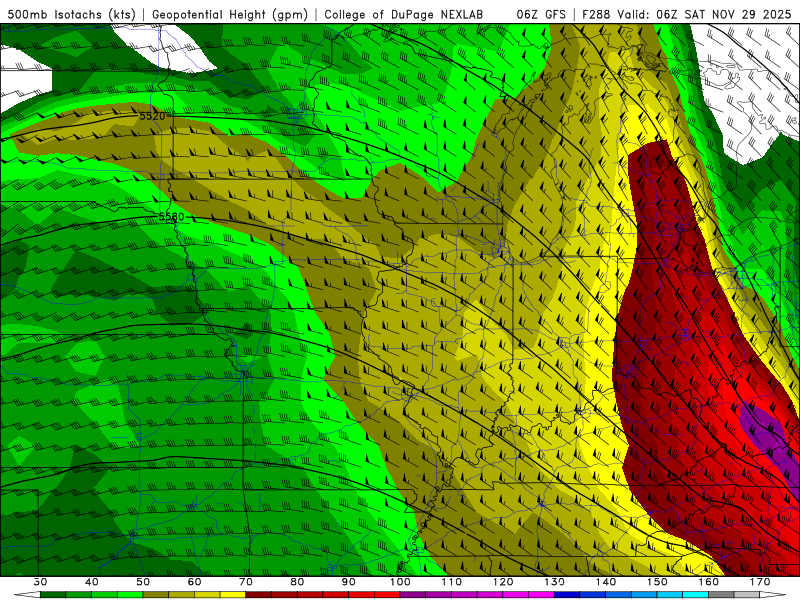Select the cyan swatch before 160

[695, 595]
